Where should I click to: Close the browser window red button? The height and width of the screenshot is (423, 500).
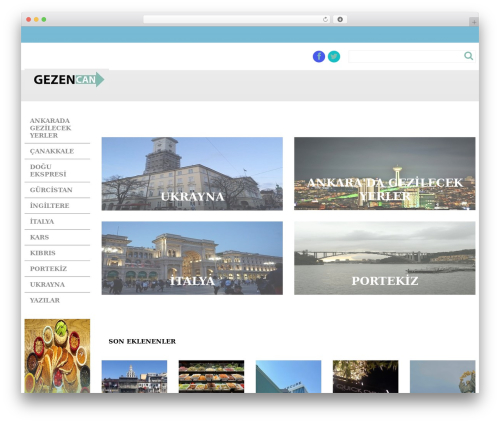click(x=29, y=19)
